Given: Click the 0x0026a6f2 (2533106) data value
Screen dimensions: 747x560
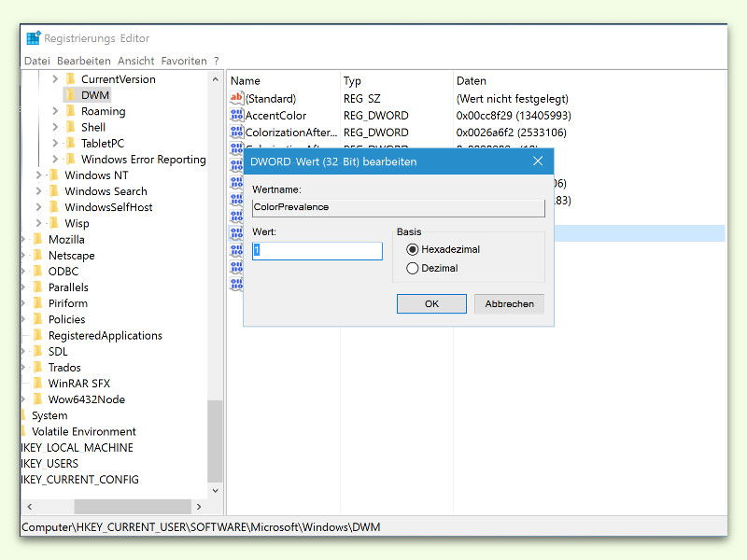Looking at the screenshot, I should click(x=511, y=132).
